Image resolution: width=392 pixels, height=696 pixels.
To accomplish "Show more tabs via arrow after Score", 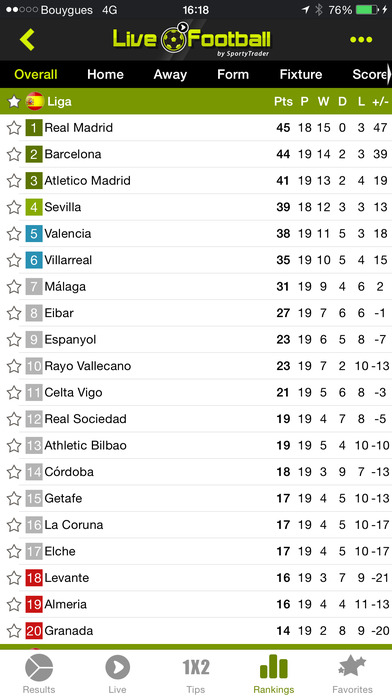I will [x=389, y=74].
